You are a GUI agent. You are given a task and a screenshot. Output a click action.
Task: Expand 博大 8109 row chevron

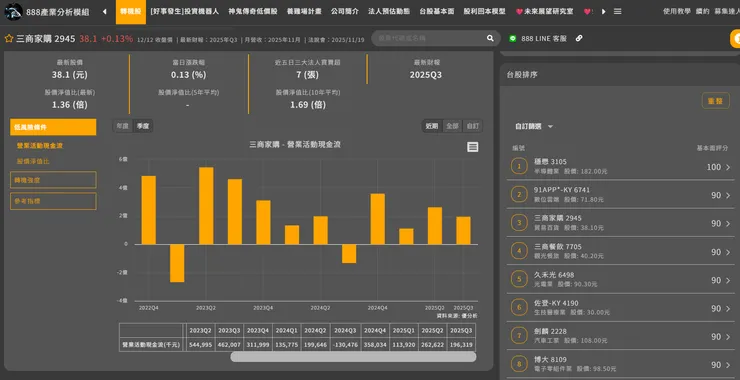pos(728,365)
